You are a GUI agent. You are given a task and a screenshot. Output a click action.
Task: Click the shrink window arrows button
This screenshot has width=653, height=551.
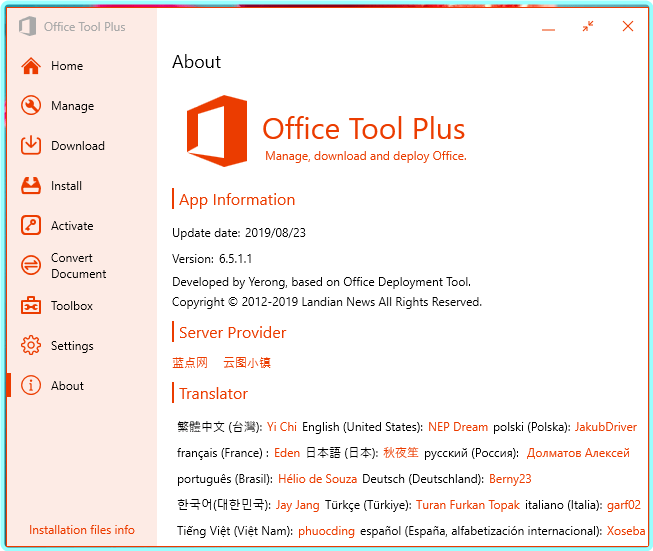588,27
